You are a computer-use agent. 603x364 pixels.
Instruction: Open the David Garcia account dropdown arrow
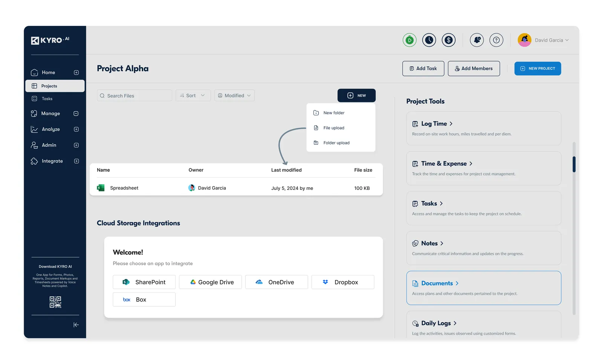(x=567, y=40)
